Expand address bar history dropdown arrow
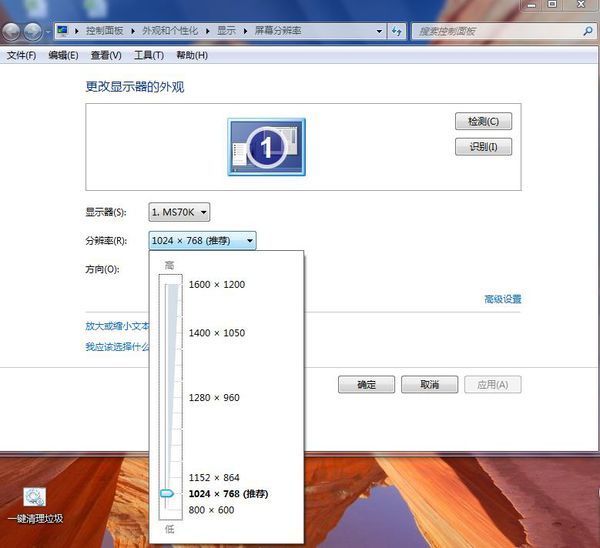This screenshot has height=548, width=600. [x=379, y=31]
